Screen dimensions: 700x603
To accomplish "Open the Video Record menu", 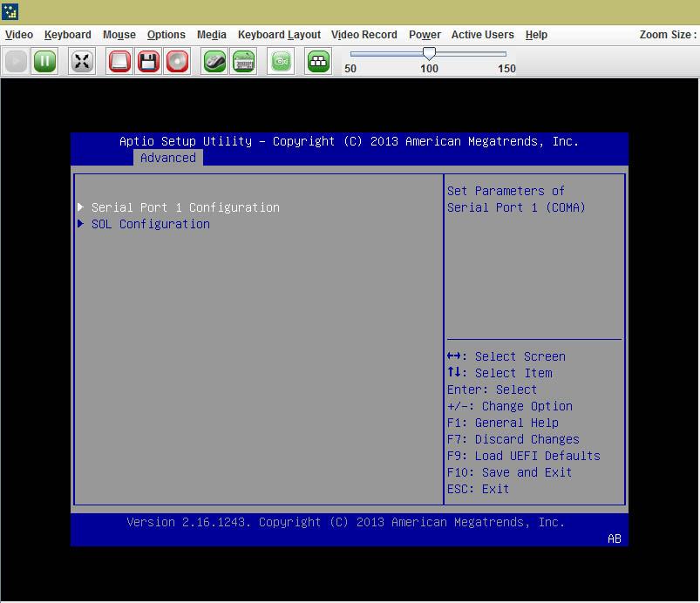I will coord(364,35).
